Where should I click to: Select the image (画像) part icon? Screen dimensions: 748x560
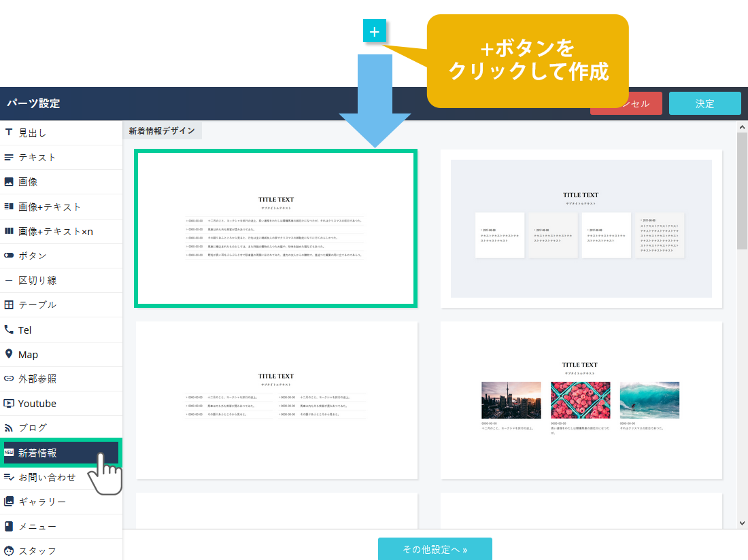pos(9,182)
